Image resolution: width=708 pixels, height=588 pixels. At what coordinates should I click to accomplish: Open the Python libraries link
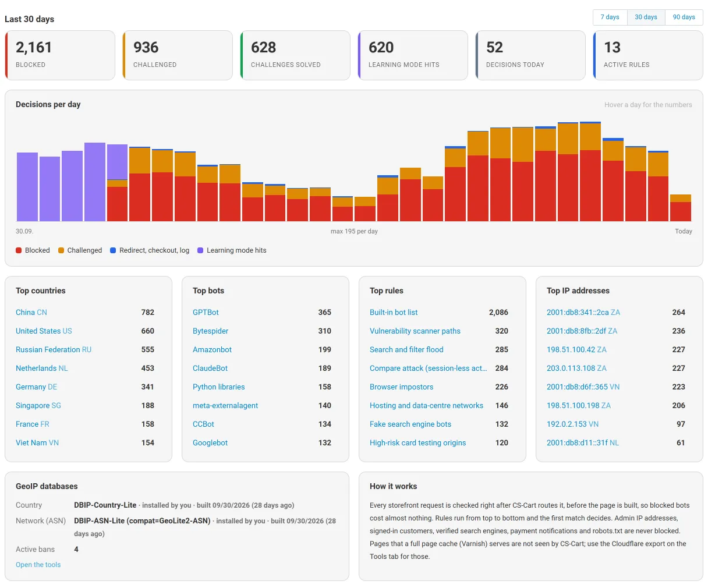[x=219, y=387]
